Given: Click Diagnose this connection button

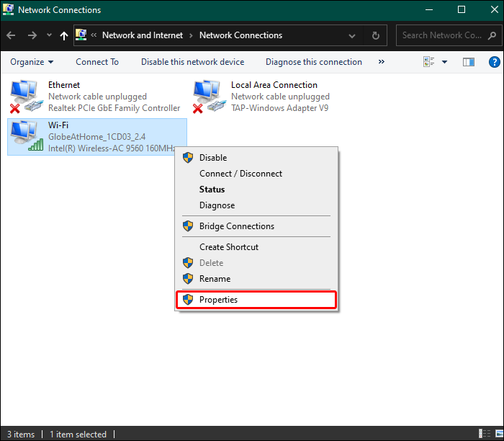Looking at the screenshot, I should pos(314,62).
